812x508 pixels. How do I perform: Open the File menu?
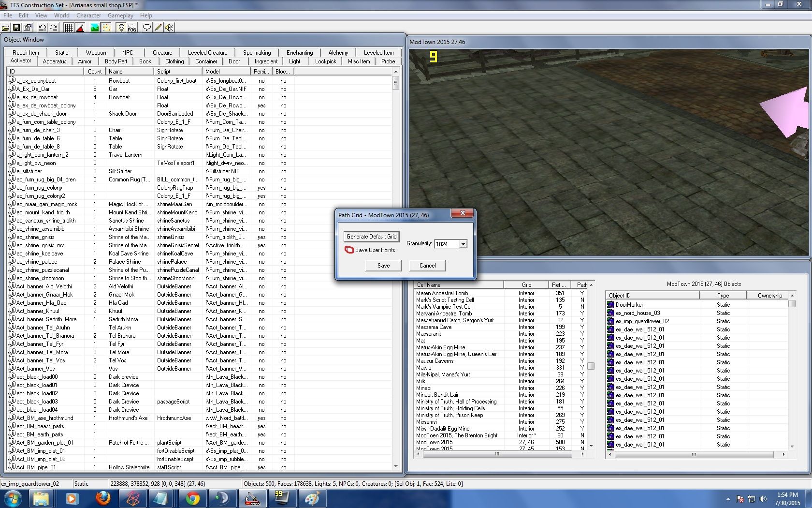tap(8, 15)
